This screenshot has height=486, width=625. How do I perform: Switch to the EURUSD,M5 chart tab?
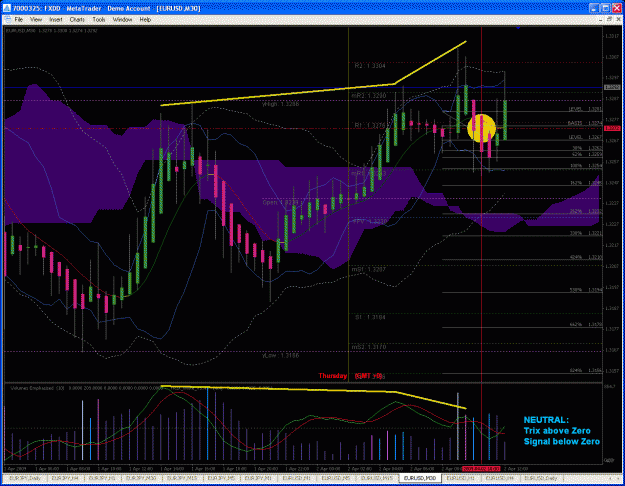point(336,478)
